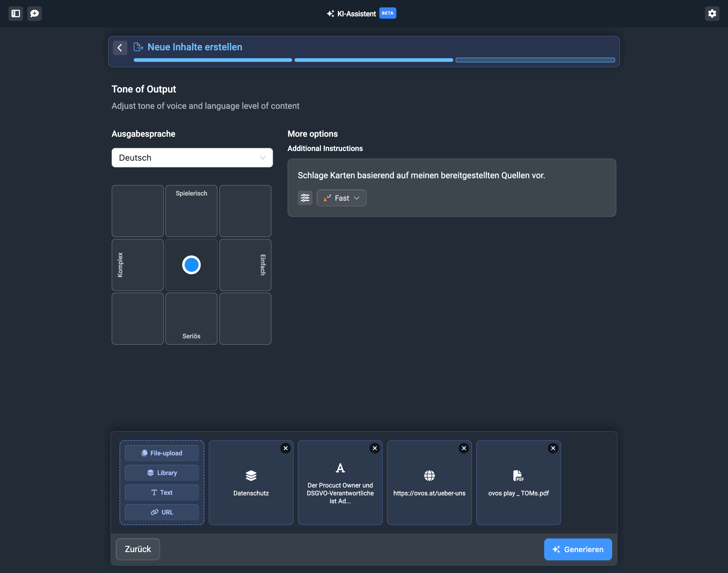Open the sliders options icon next to Fast
Image resolution: width=728 pixels, height=573 pixels.
click(x=305, y=198)
